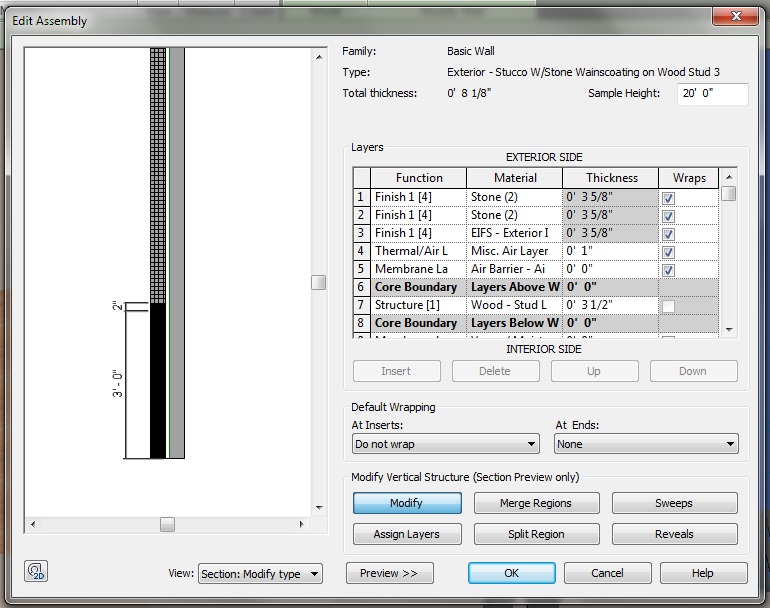Viewport: 770px width, 608px height.
Task: Click inside the Sample Height field
Action: pyautogui.click(x=711, y=94)
